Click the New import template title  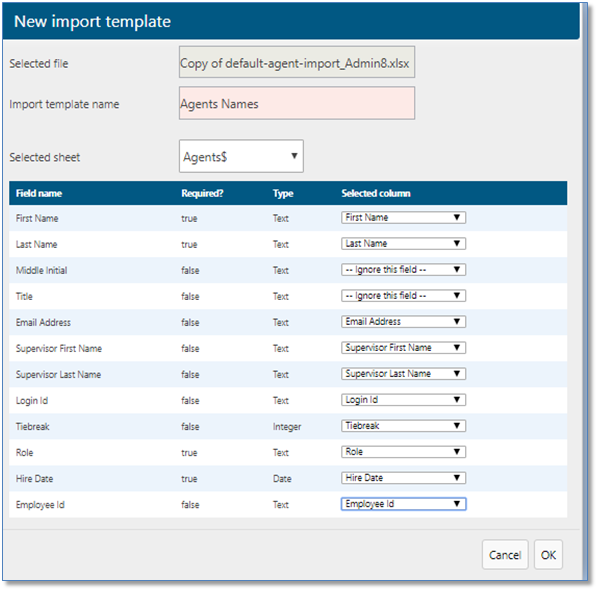point(92,21)
